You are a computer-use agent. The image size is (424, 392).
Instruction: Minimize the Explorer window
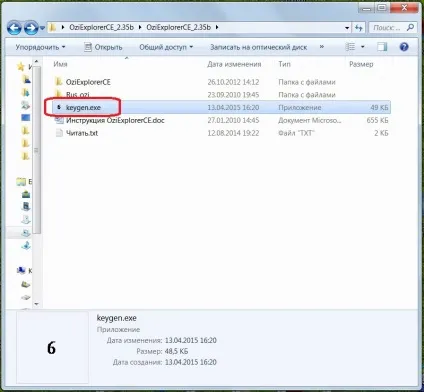coord(367,8)
